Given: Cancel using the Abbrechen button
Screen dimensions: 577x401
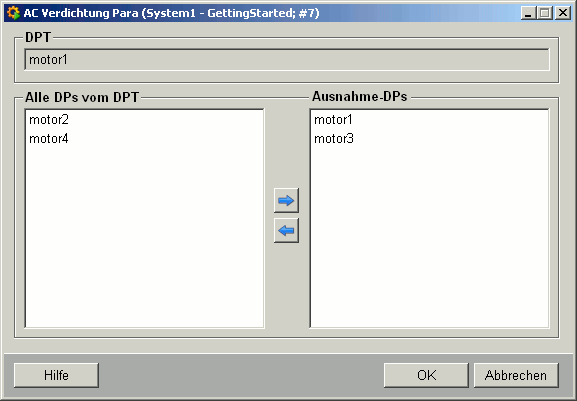Looking at the screenshot, I should coord(516,375).
